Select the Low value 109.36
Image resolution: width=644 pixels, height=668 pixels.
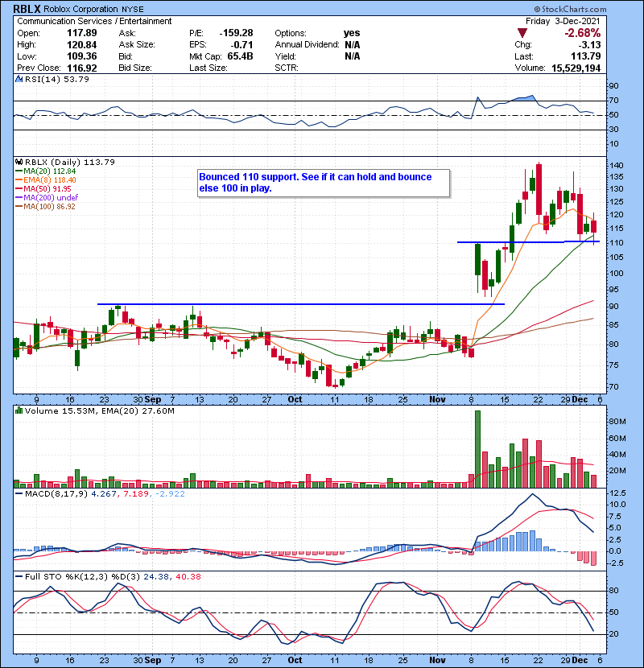coord(82,56)
